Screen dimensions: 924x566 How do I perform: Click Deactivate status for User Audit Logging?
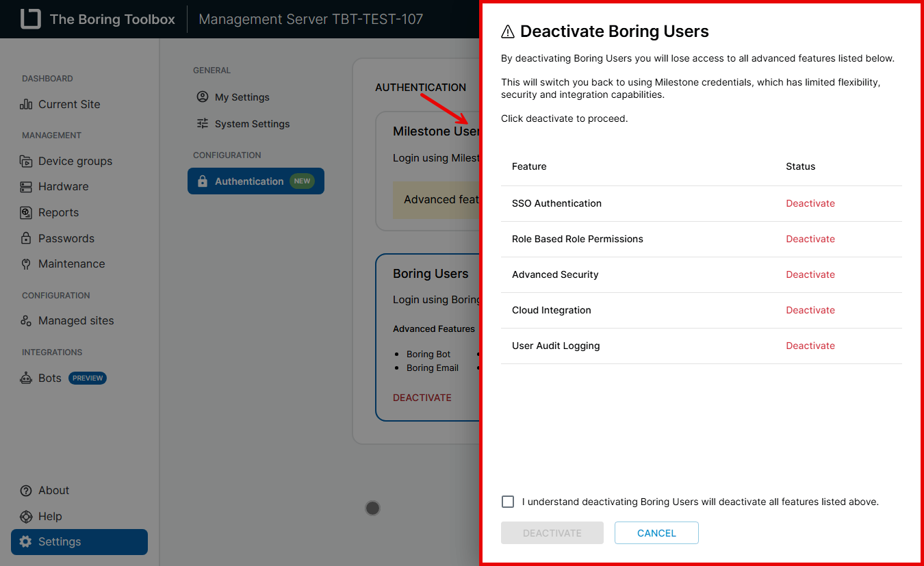click(810, 346)
